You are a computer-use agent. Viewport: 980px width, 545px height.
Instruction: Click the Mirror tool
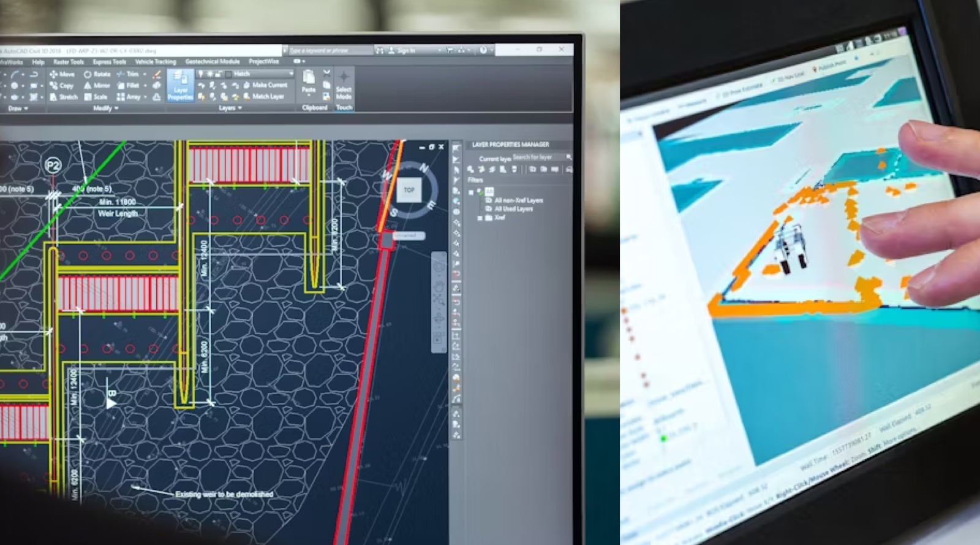97,86
